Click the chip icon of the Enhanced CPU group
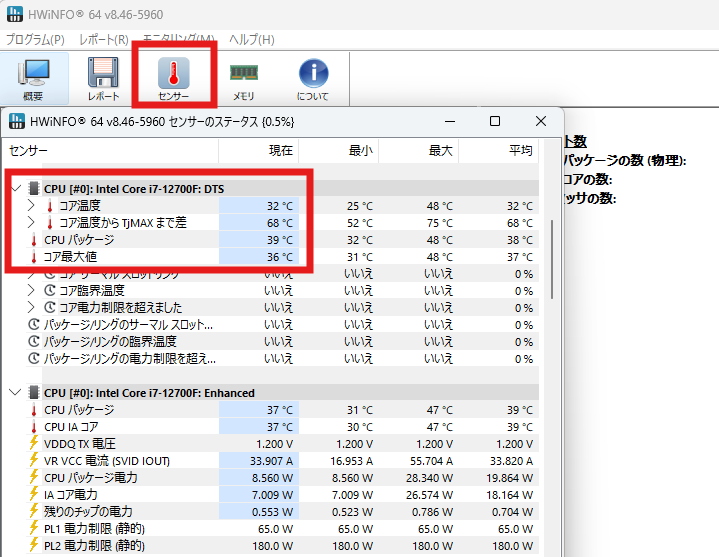 point(33,392)
